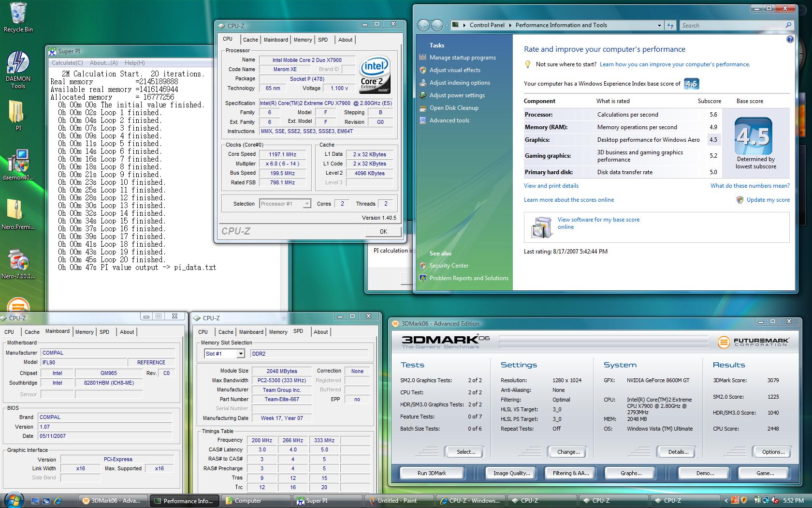
Task: Click Change... under Settings in 3DMark06
Action: [x=568, y=452]
